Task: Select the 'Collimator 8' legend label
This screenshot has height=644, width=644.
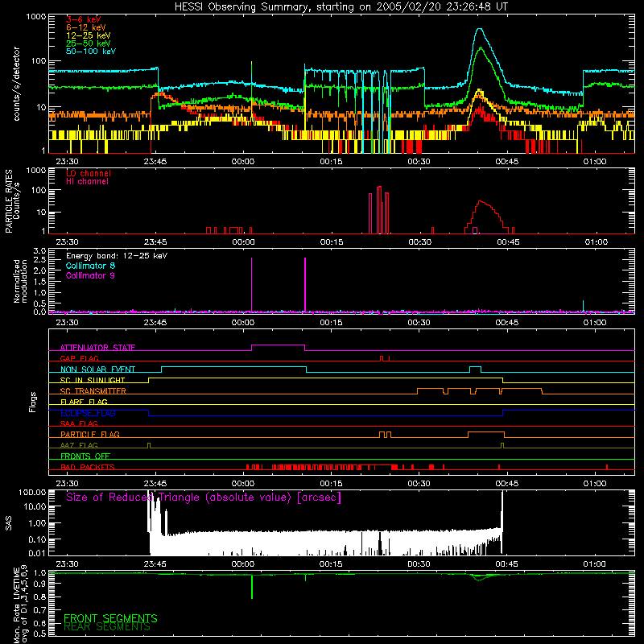Action: click(x=90, y=266)
